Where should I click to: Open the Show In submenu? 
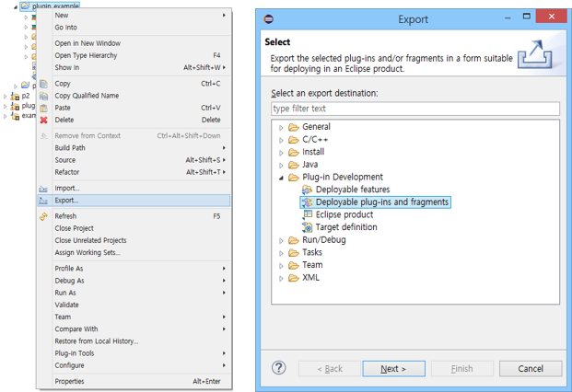pyautogui.click(x=134, y=67)
